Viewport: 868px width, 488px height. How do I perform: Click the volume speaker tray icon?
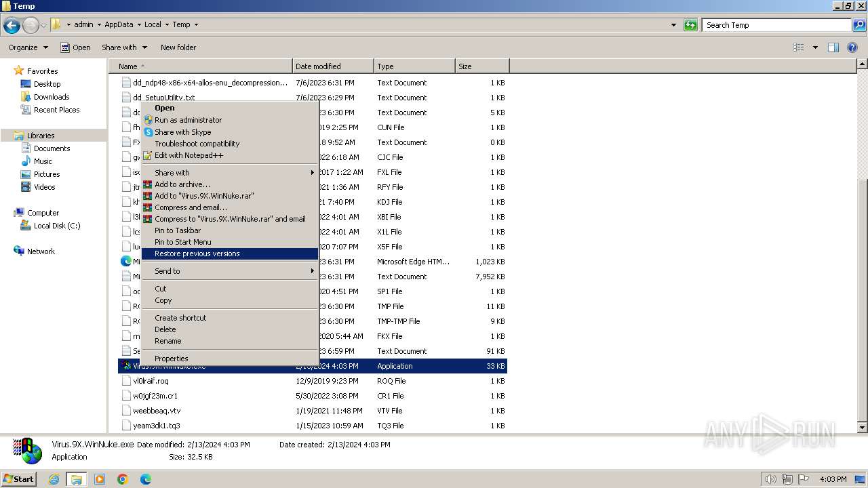(770, 479)
